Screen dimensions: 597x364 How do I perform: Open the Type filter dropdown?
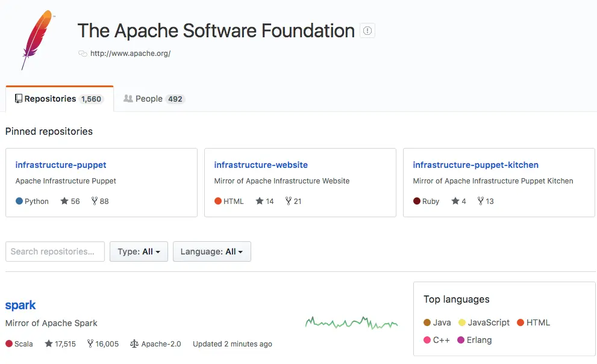click(139, 251)
